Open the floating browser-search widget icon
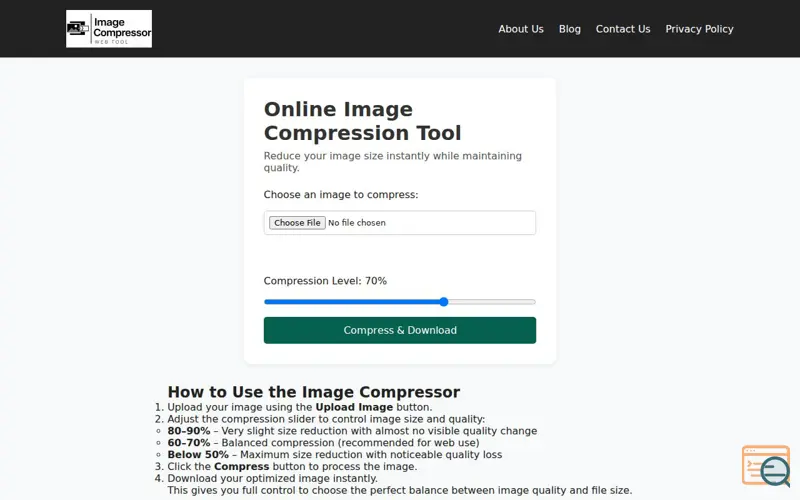800x500 pixels. pyautogui.click(x=766, y=465)
